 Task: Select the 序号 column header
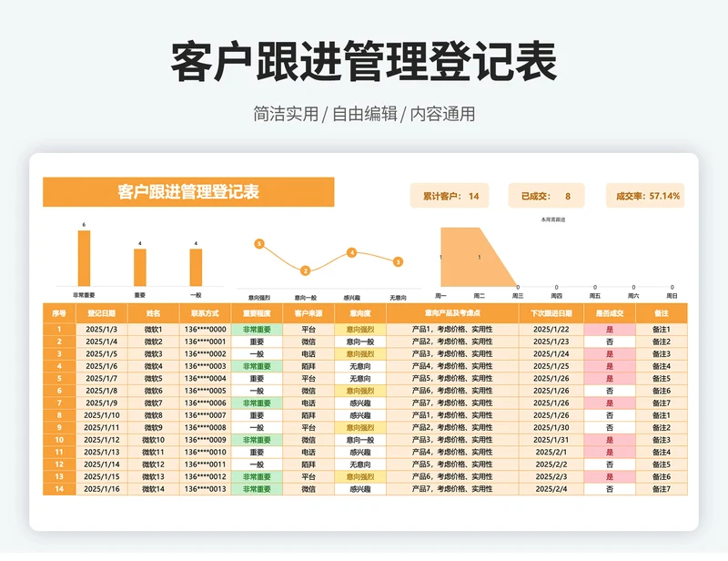point(59,313)
